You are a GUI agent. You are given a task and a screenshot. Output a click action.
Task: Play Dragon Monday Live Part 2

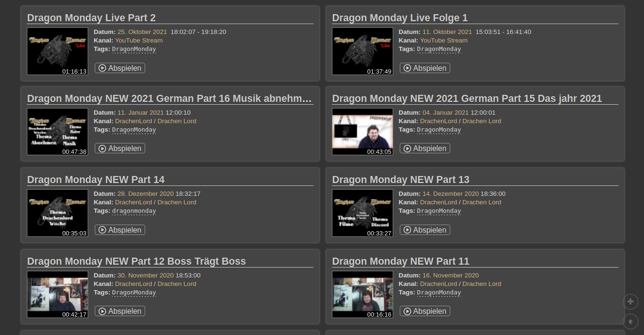click(120, 68)
